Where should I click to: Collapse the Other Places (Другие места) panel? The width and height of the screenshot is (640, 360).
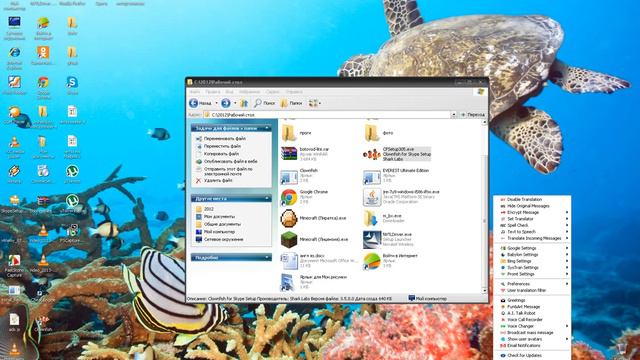267,198
